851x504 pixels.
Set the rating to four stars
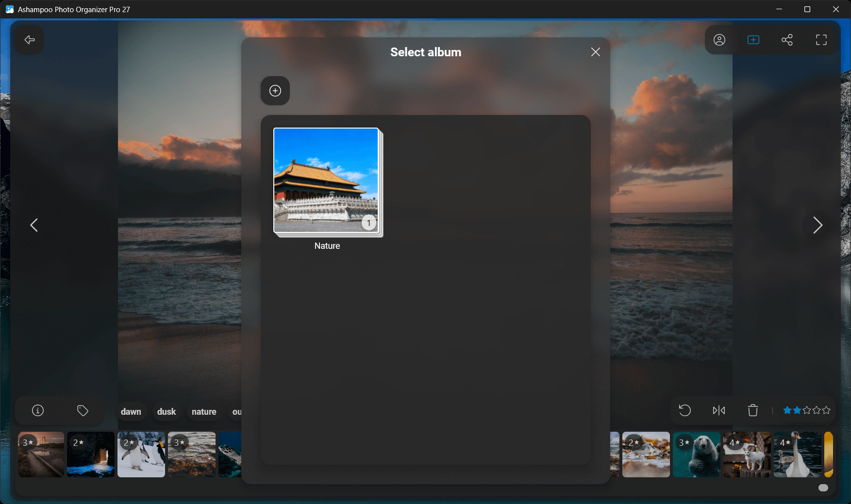tap(817, 410)
